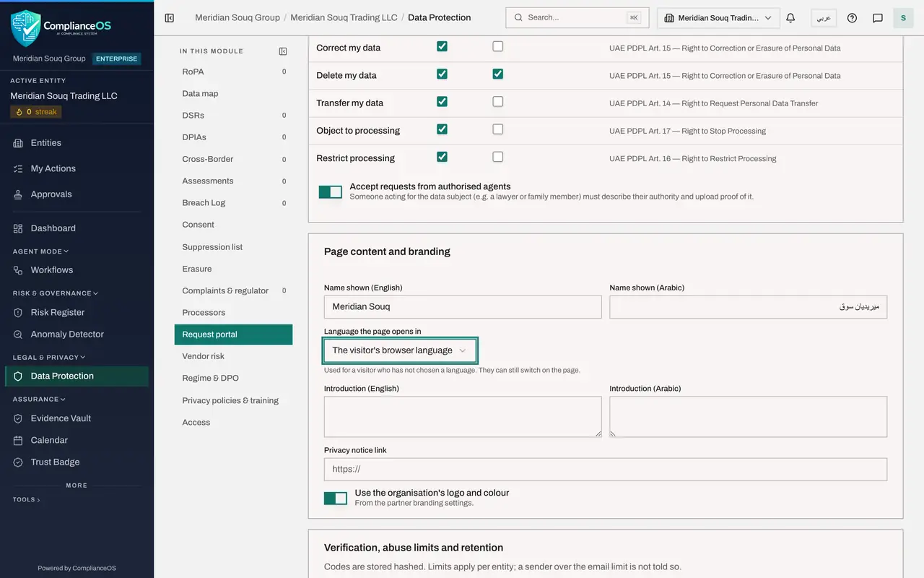
Task: Uncheck first checkbox for Restrict processing
Action: (442, 157)
